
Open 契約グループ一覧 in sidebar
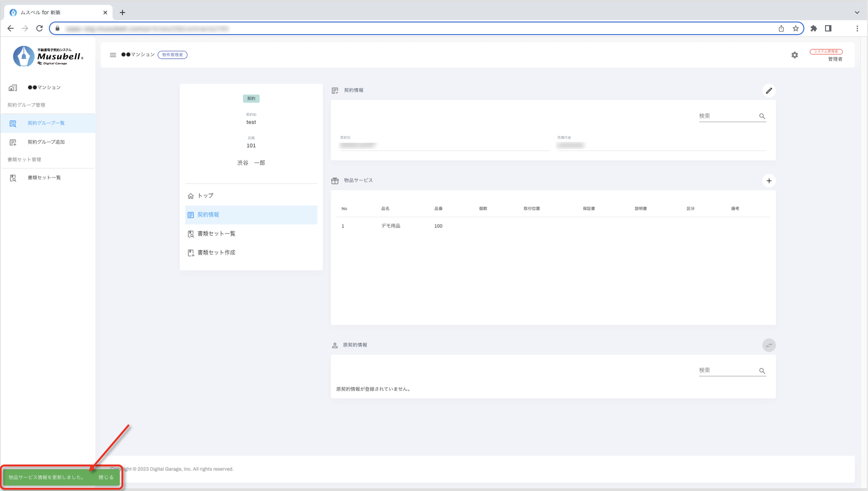pos(46,123)
